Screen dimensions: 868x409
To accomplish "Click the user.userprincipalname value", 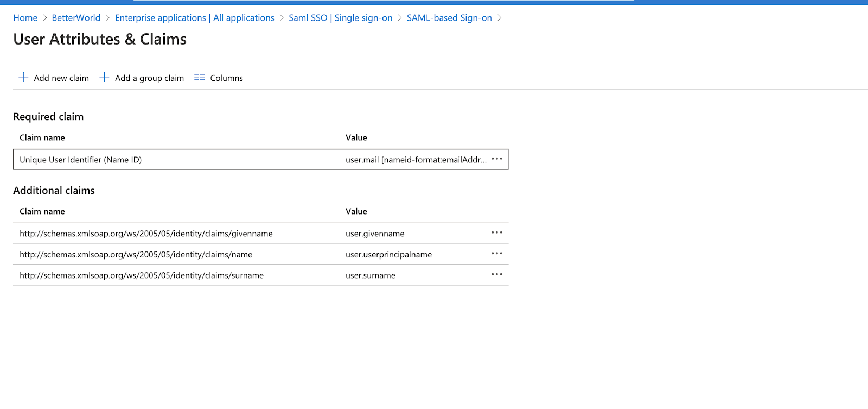I will point(388,255).
